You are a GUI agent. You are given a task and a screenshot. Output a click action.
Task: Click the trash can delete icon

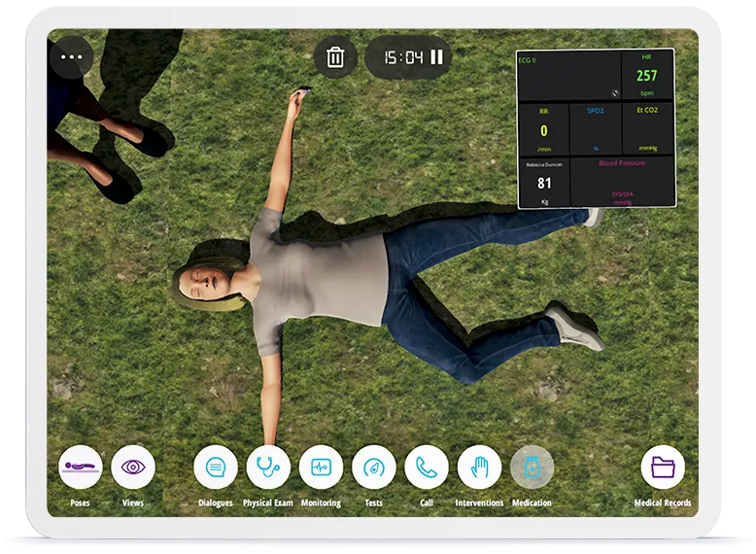click(x=335, y=57)
